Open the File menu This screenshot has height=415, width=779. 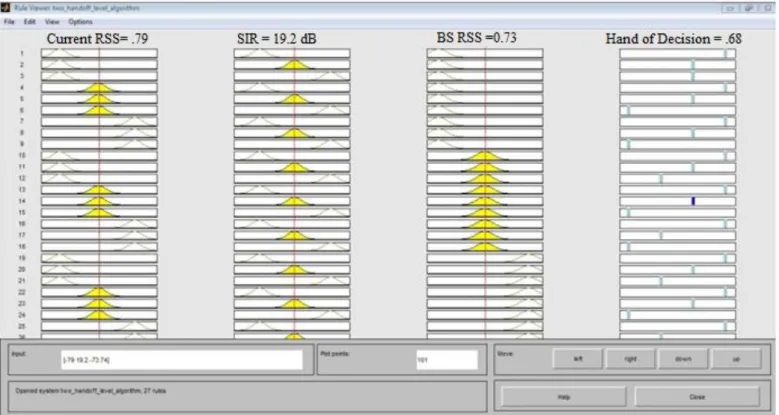pos(9,22)
